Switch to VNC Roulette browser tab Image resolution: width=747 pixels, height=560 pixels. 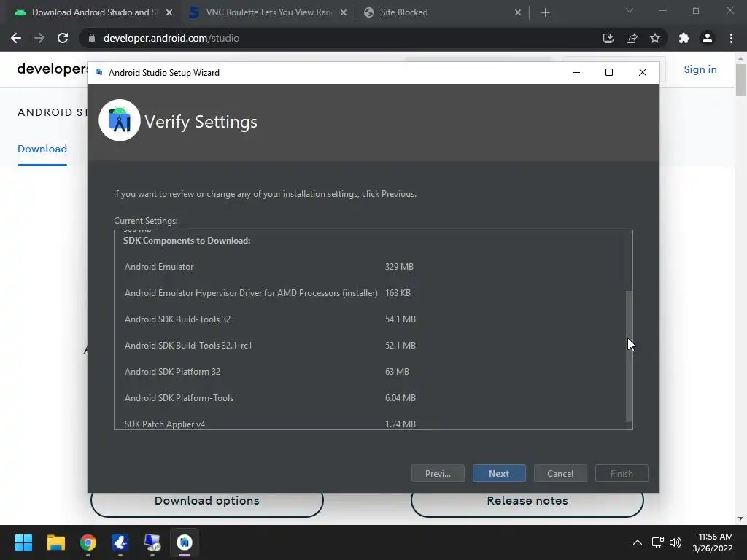point(269,12)
